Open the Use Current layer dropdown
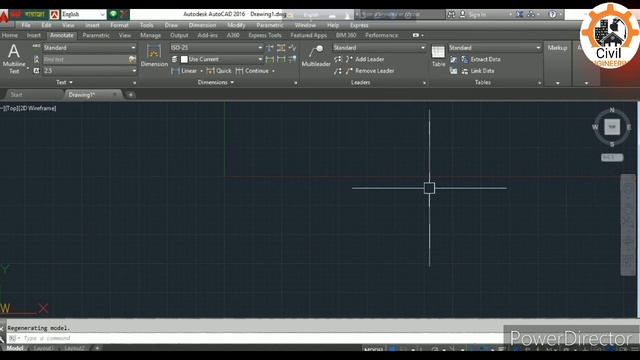This screenshot has height=360, width=640. pyautogui.click(x=221, y=59)
